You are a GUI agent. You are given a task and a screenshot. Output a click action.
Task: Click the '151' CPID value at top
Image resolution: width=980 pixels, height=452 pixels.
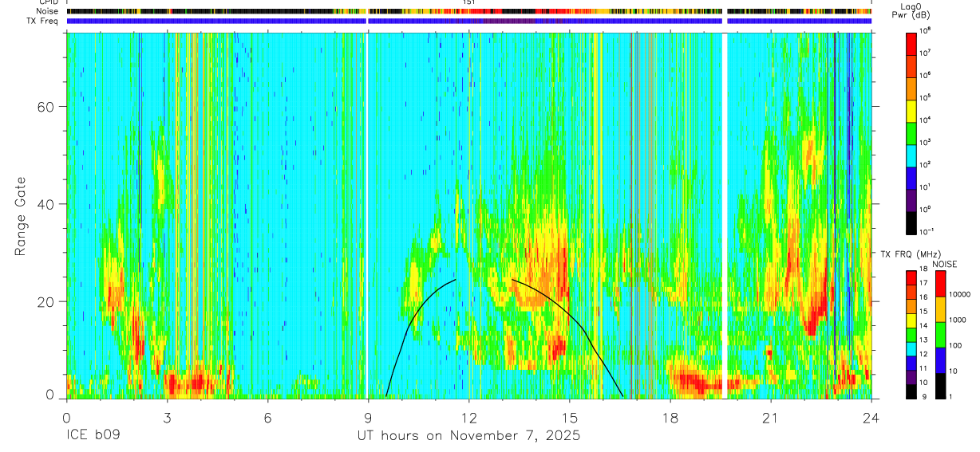click(x=468, y=3)
